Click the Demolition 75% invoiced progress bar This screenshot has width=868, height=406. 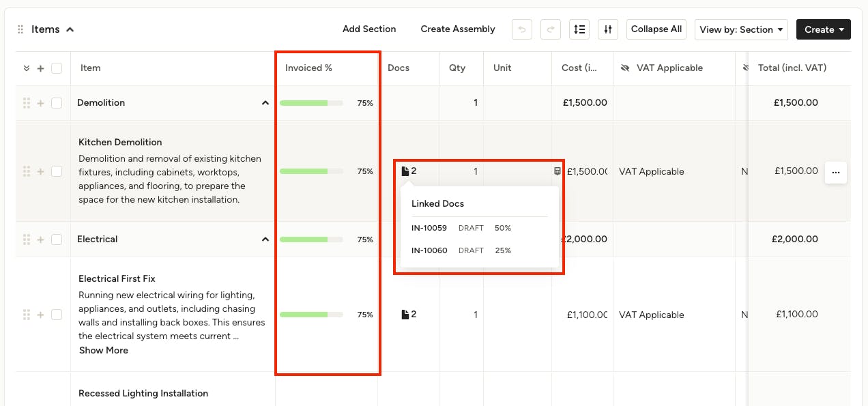[x=311, y=103]
